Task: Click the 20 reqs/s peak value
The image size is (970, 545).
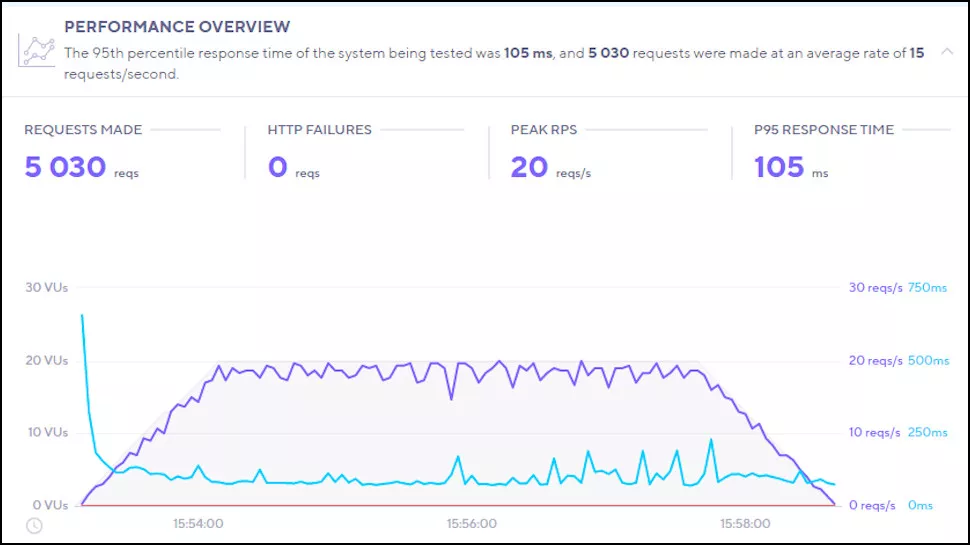Action: coord(529,167)
